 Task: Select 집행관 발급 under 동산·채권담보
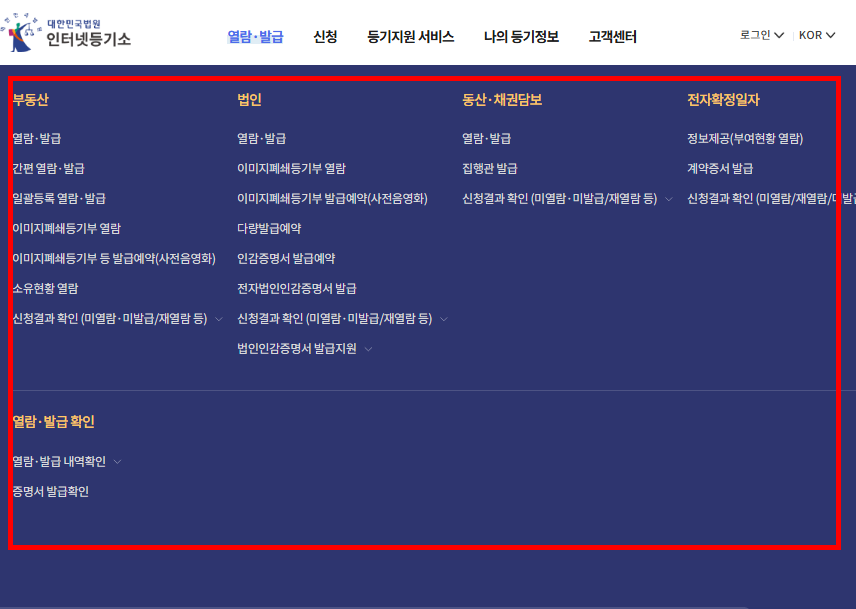pyautogui.click(x=487, y=167)
